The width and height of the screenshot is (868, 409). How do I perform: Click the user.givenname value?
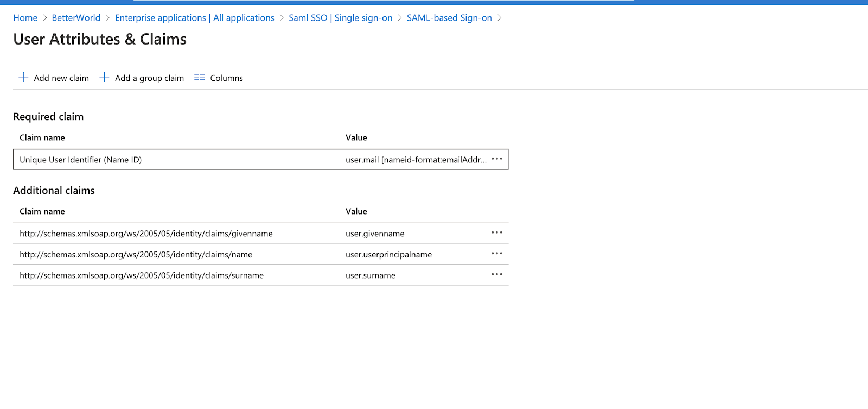375,234
